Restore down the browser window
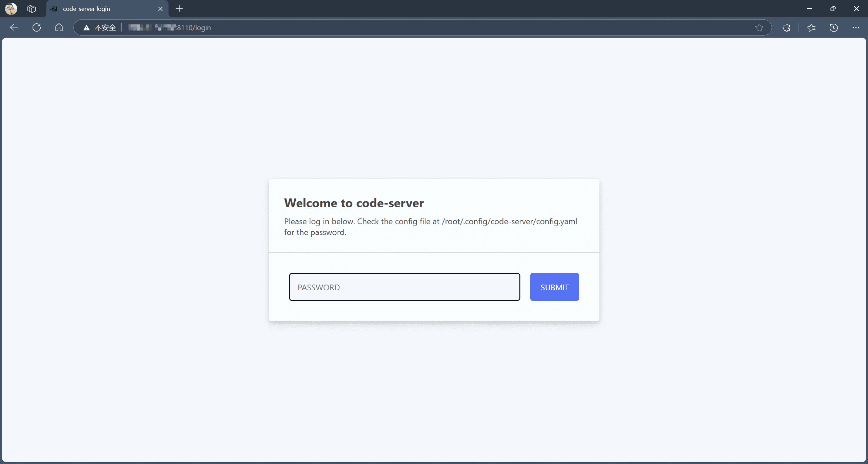868x464 pixels. tap(833, 9)
